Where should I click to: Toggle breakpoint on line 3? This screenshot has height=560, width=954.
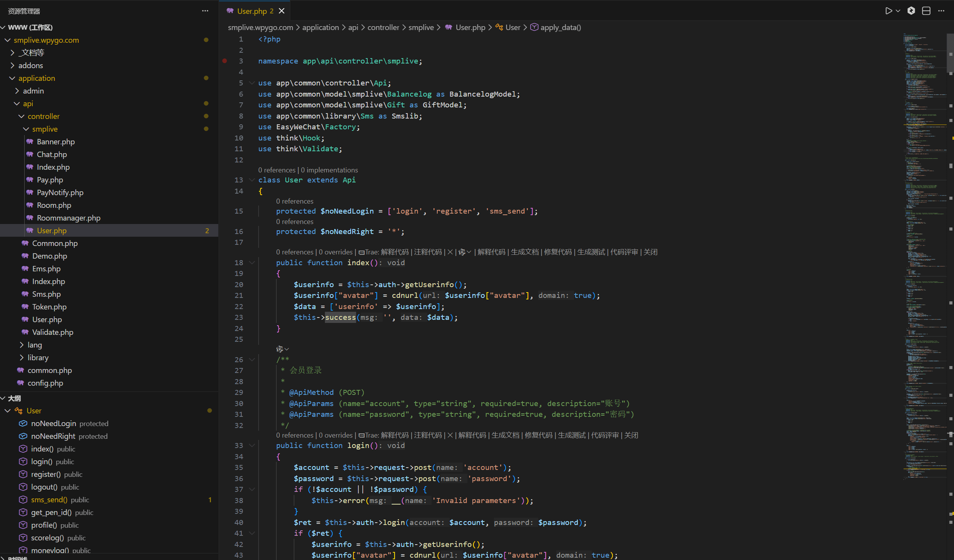tap(224, 61)
